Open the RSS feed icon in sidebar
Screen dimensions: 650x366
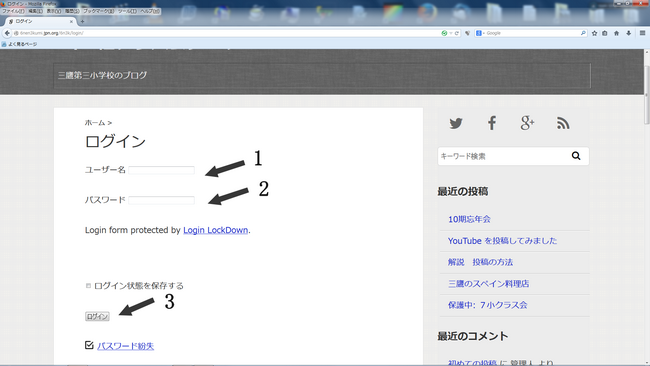click(563, 123)
